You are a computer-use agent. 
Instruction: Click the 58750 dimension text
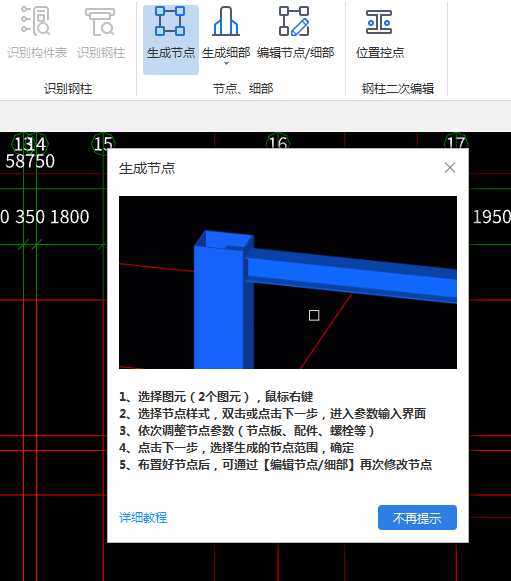click(30, 161)
